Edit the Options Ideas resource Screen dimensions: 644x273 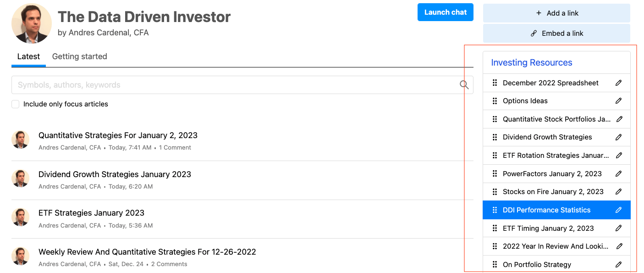pos(619,100)
